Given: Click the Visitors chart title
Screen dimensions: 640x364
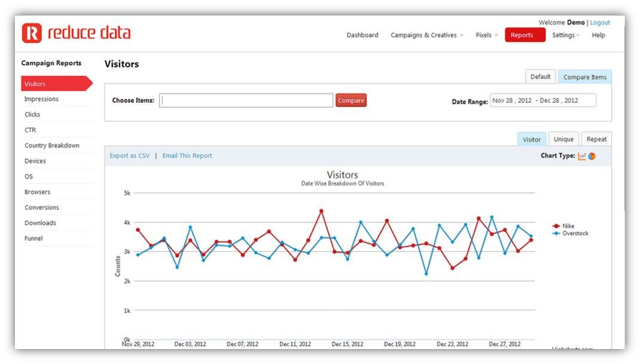Looking at the screenshot, I should point(343,175).
